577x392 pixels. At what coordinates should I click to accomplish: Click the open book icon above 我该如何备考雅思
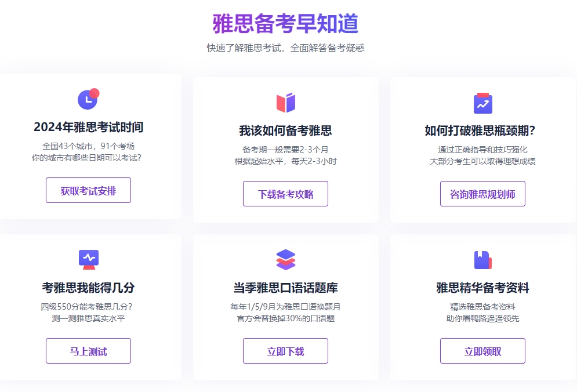click(285, 102)
